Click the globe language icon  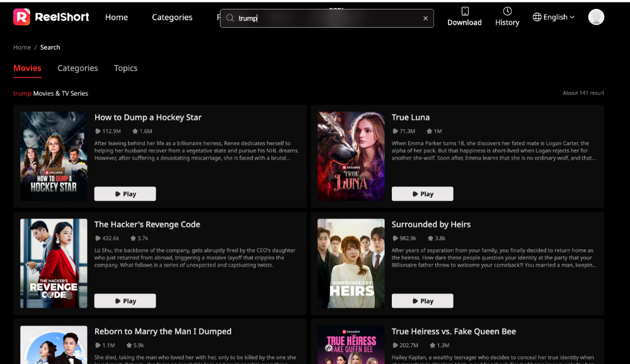(x=537, y=17)
